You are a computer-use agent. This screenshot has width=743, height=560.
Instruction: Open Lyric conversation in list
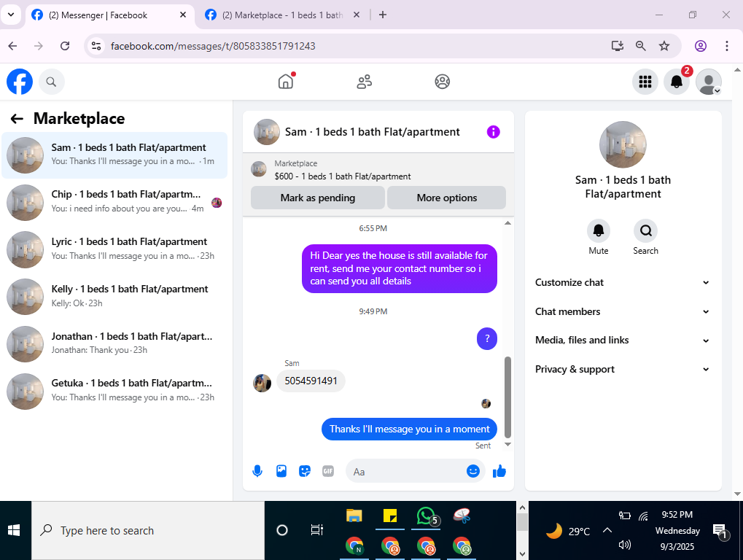pyautogui.click(x=114, y=249)
